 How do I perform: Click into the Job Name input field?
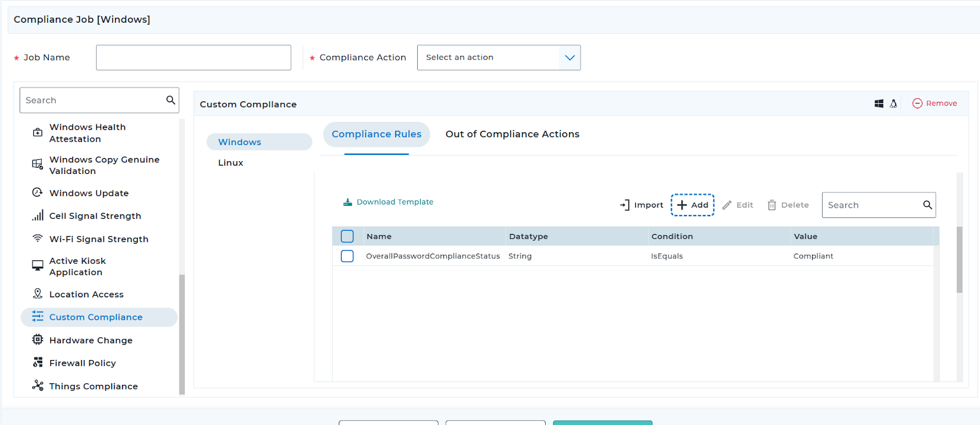tap(194, 58)
